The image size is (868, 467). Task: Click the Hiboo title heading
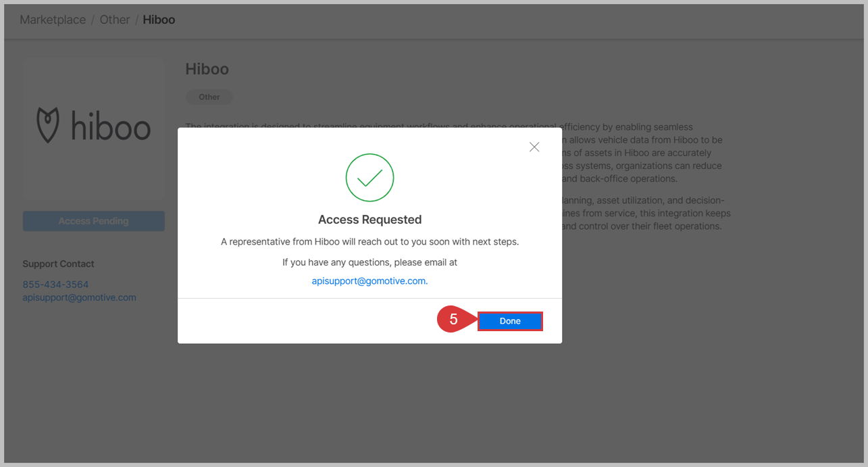pos(207,69)
